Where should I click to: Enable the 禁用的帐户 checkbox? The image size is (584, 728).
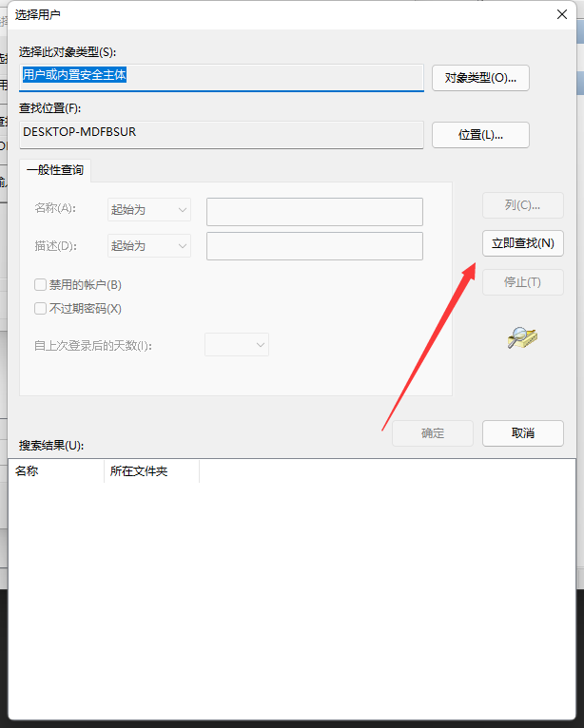[x=40, y=284]
